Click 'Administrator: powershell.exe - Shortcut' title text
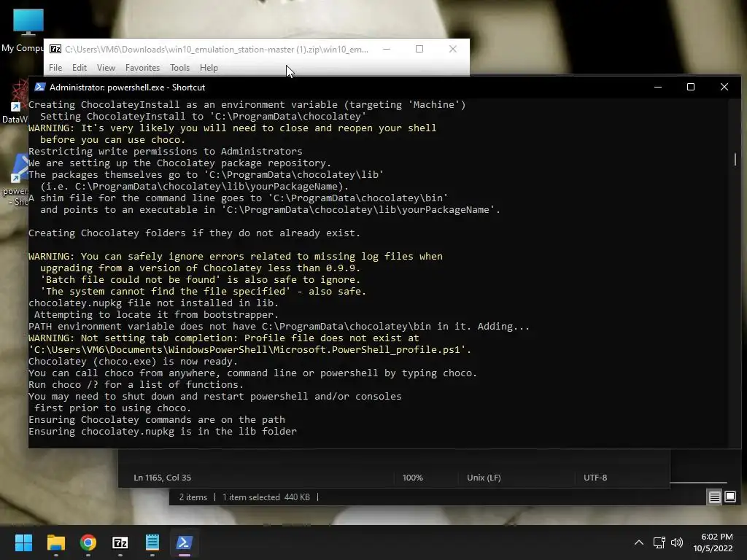 (x=127, y=87)
